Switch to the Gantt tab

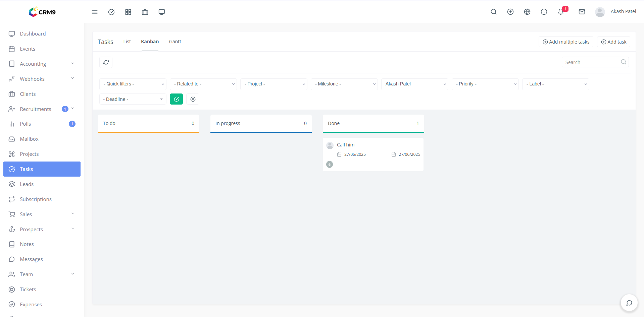(175, 42)
